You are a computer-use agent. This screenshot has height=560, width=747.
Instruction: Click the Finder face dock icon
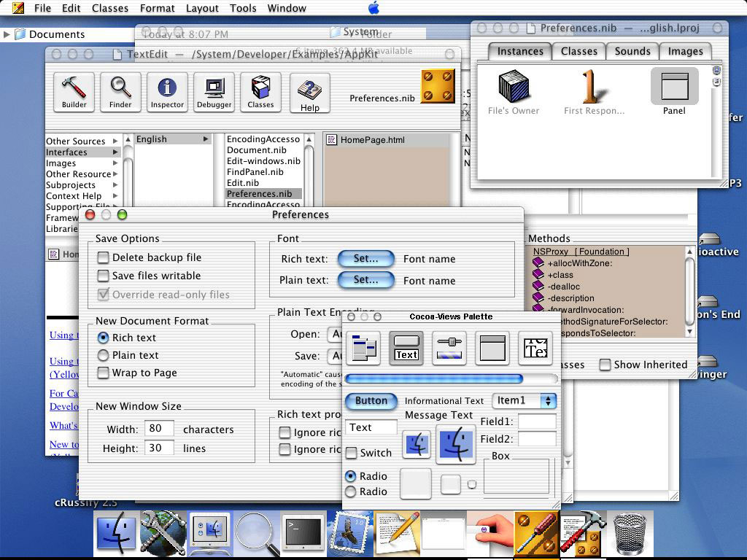(x=116, y=534)
